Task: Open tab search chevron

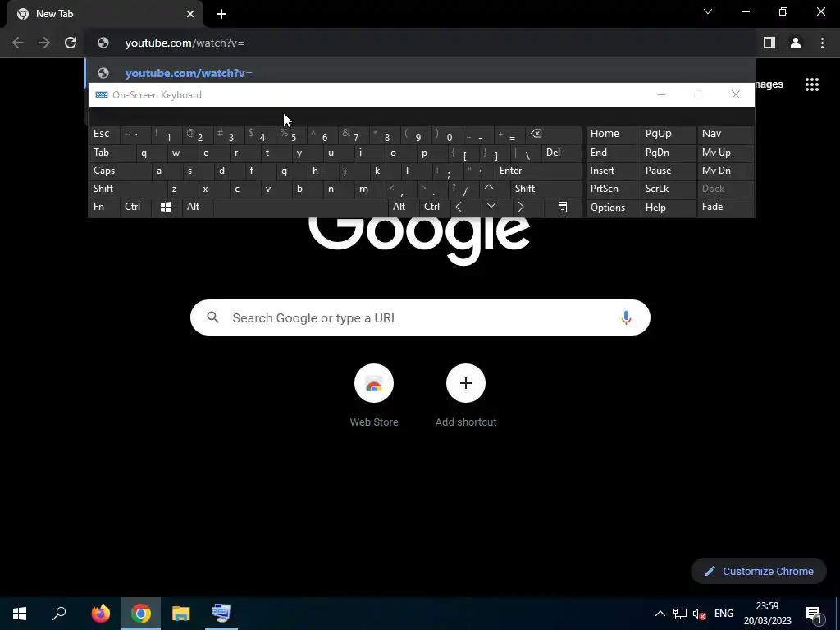Action: click(x=708, y=11)
